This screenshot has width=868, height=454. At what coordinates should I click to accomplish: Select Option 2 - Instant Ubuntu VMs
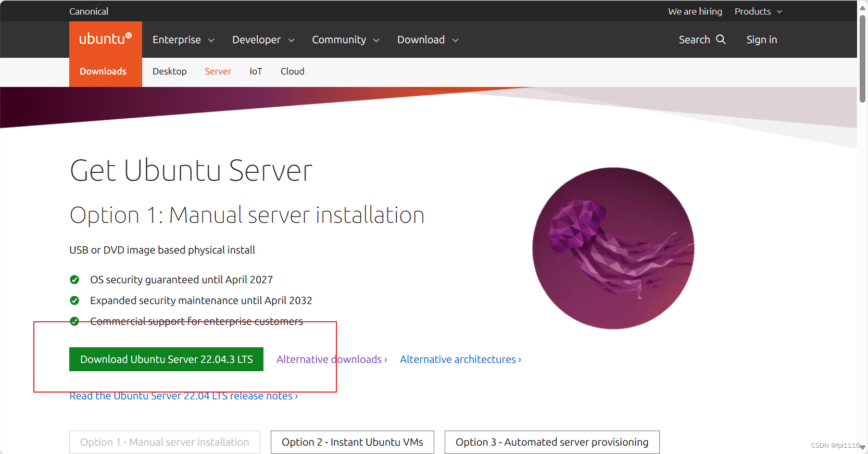353,442
